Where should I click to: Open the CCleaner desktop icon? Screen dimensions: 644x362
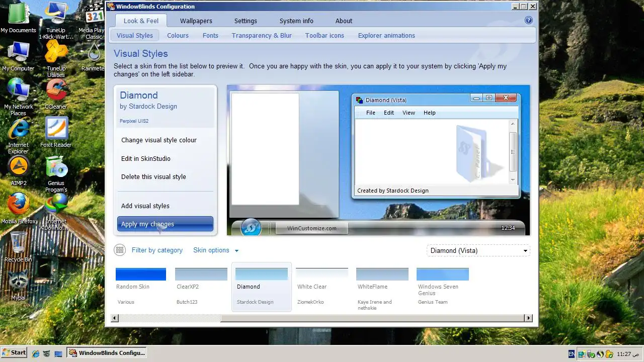tap(56, 94)
